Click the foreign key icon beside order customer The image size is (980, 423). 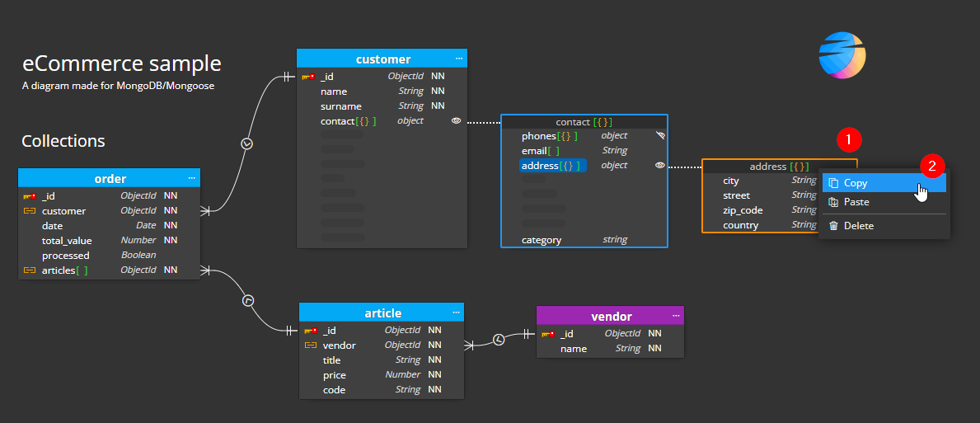pyautogui.click(x=30, y=211)
